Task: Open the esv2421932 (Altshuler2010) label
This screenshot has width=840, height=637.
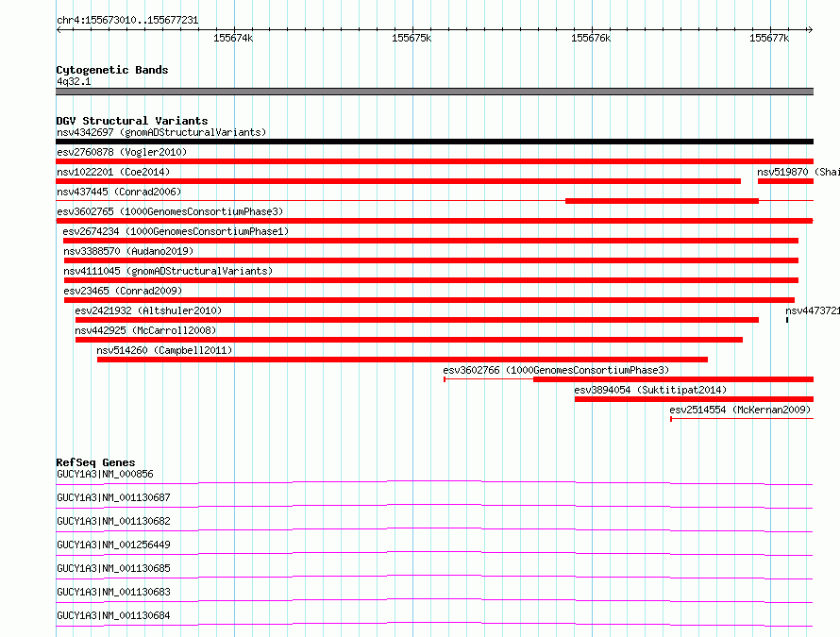Action: [148, 310]
